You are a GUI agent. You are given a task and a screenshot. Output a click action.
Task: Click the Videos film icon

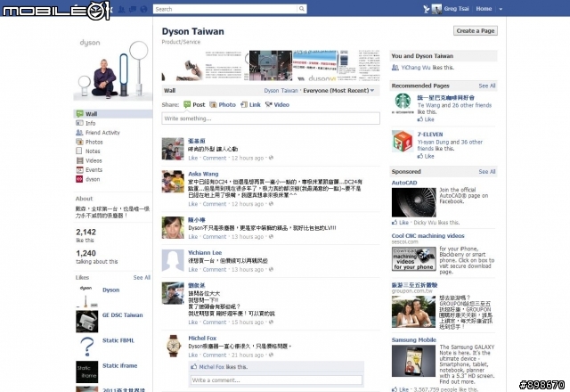click(79, 160)
